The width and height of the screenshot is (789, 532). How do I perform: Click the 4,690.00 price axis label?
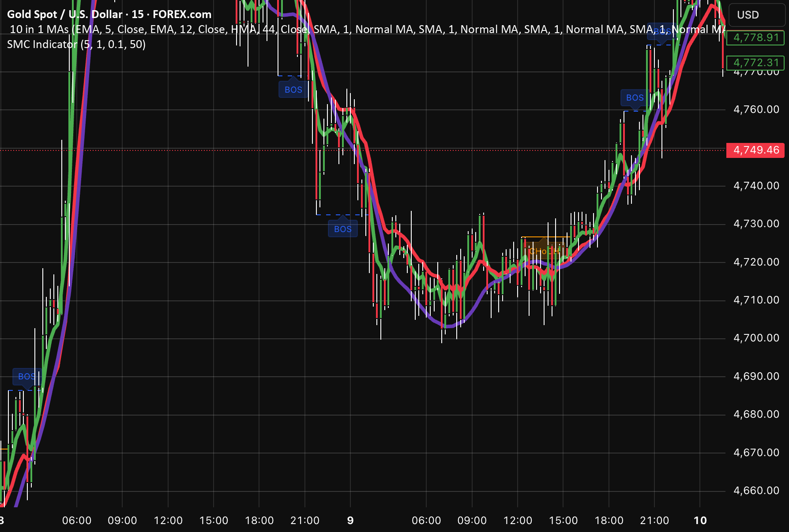pos(756,376)
